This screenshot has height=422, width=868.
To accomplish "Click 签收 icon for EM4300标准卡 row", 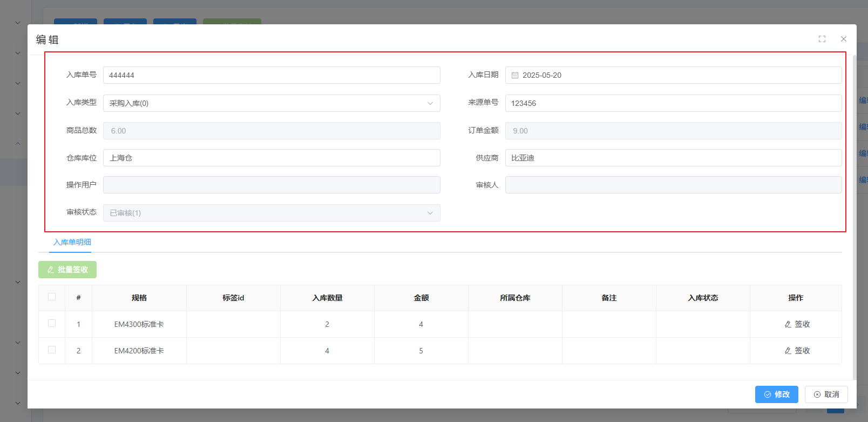I will tap(788, 324).
